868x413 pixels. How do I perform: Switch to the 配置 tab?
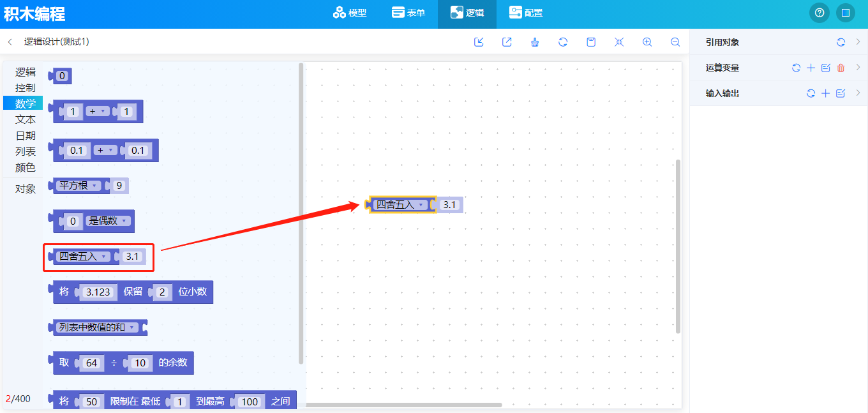[526, 13]
